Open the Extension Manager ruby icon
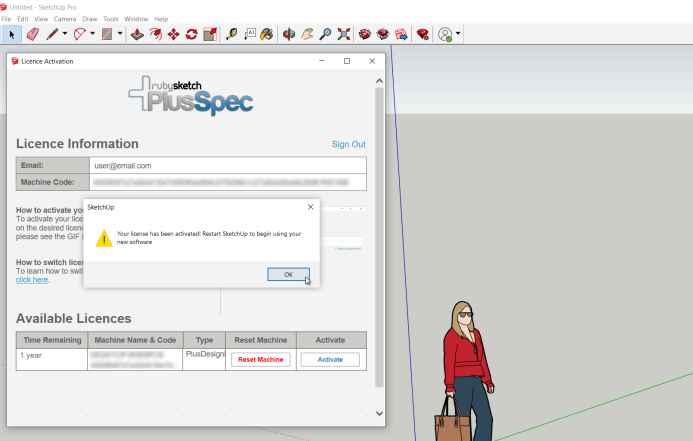The width and height of the screenshot is (693, 441). pyautogui.click(x=423, y=34)
